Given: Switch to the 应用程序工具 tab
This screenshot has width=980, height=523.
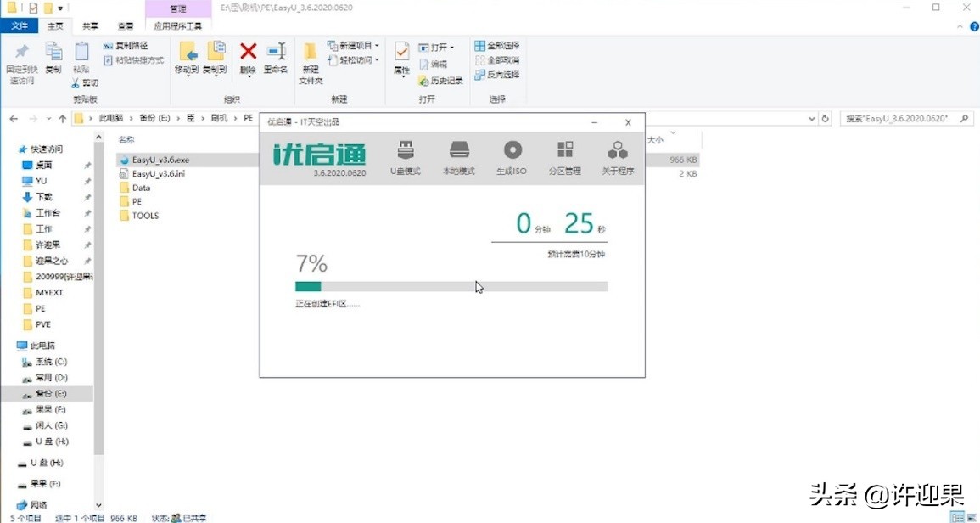Looking at the screenshot, I should point(178,26).
